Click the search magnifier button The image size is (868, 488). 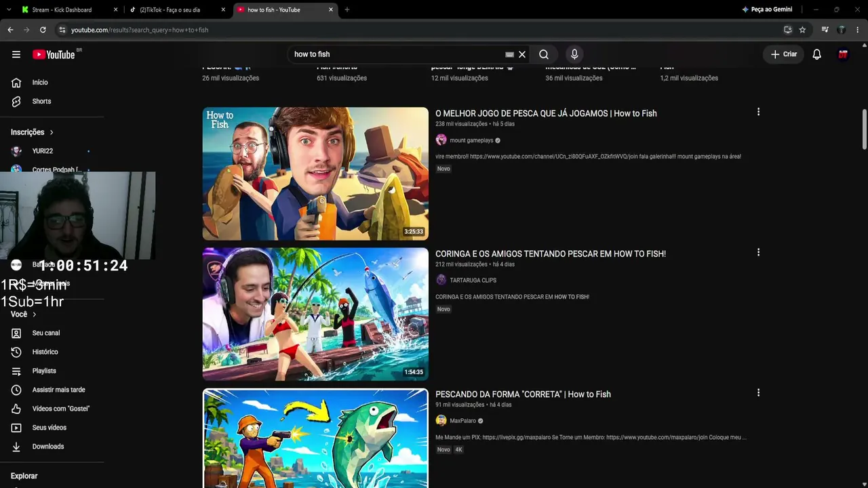(x=544, y=54)
